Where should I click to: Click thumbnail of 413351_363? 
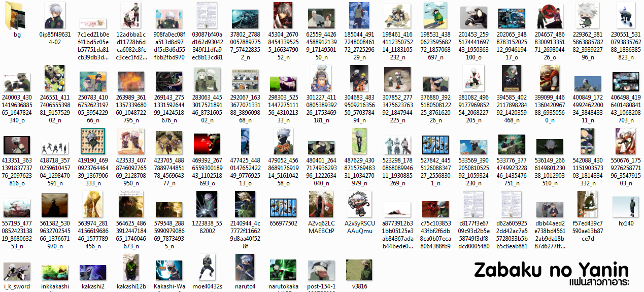pos(17,145)
